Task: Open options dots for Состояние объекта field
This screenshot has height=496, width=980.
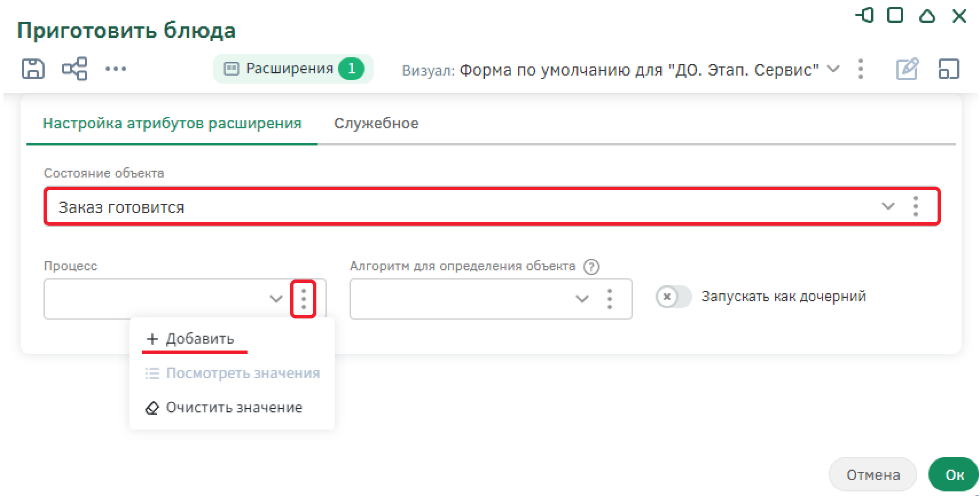Action: point(915,206)
